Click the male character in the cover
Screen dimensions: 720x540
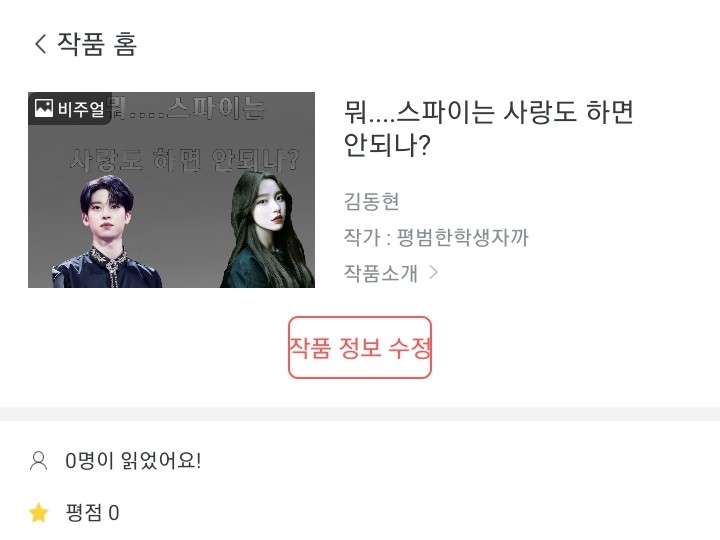[107, 232]
